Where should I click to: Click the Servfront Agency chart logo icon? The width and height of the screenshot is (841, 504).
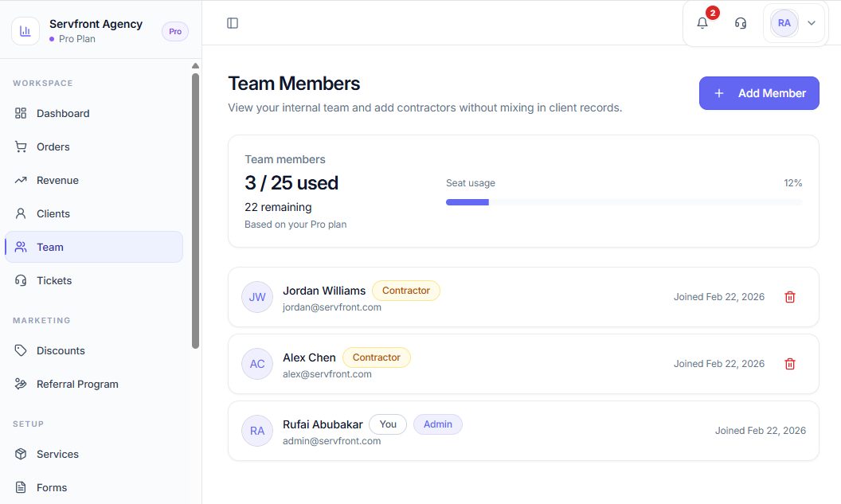pyautogui.click(x=25, y=31)
